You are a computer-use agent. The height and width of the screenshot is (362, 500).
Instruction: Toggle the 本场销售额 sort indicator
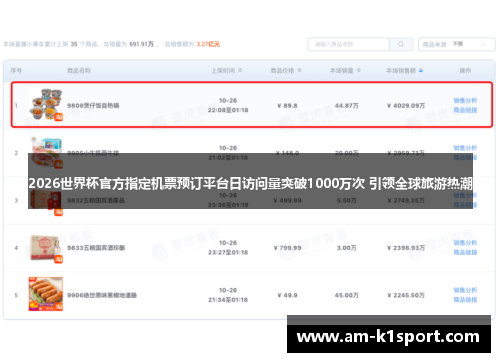421,70
